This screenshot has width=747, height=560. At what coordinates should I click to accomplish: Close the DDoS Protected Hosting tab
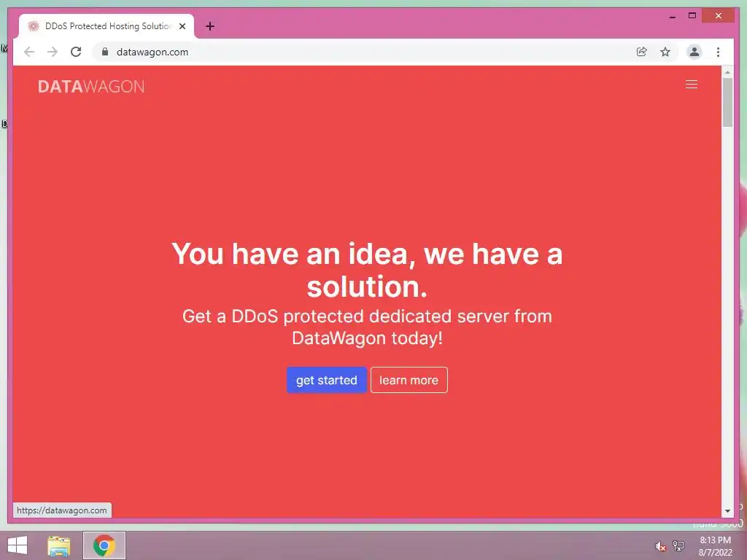pos(182,26)
